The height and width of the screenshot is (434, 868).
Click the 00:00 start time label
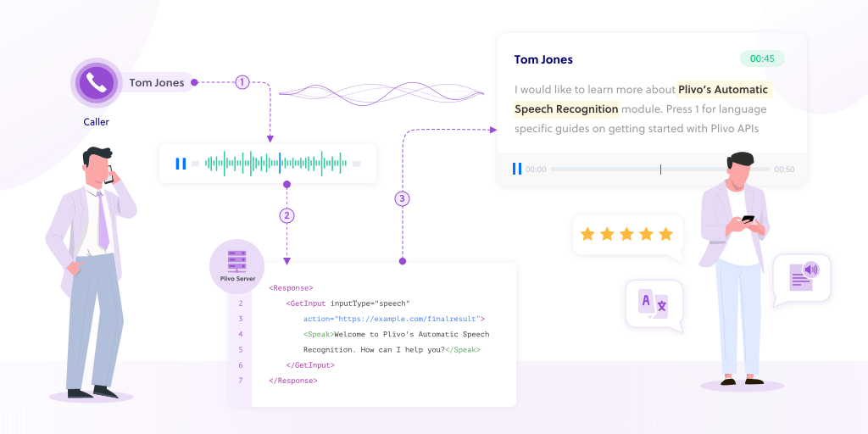tap(536, 170)
